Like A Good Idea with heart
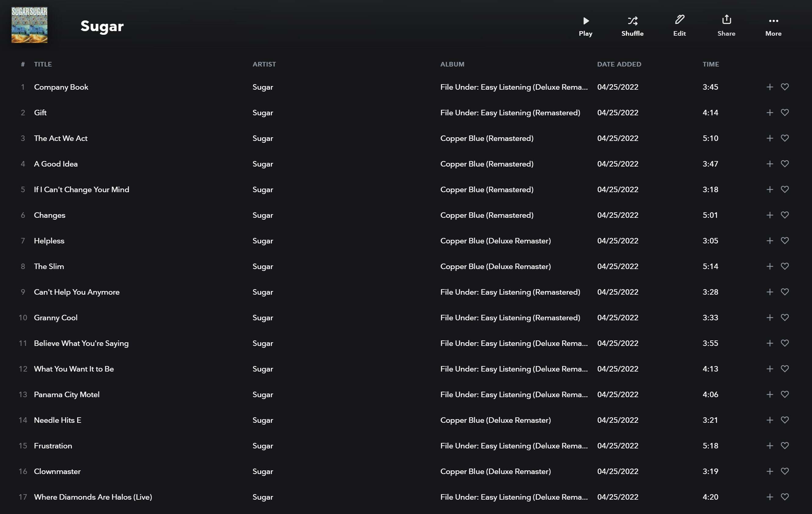Viewport: 812px width, 514px height. click(x=785, y=164)
